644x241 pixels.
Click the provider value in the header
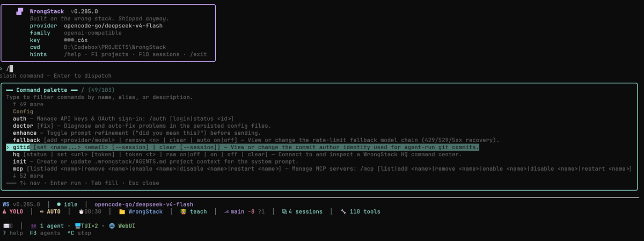coord(113,25)
